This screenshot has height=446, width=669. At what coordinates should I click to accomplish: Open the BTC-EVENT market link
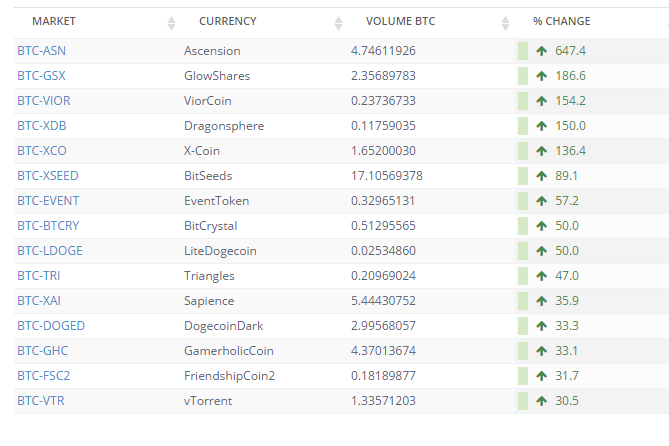click(48, 201)
